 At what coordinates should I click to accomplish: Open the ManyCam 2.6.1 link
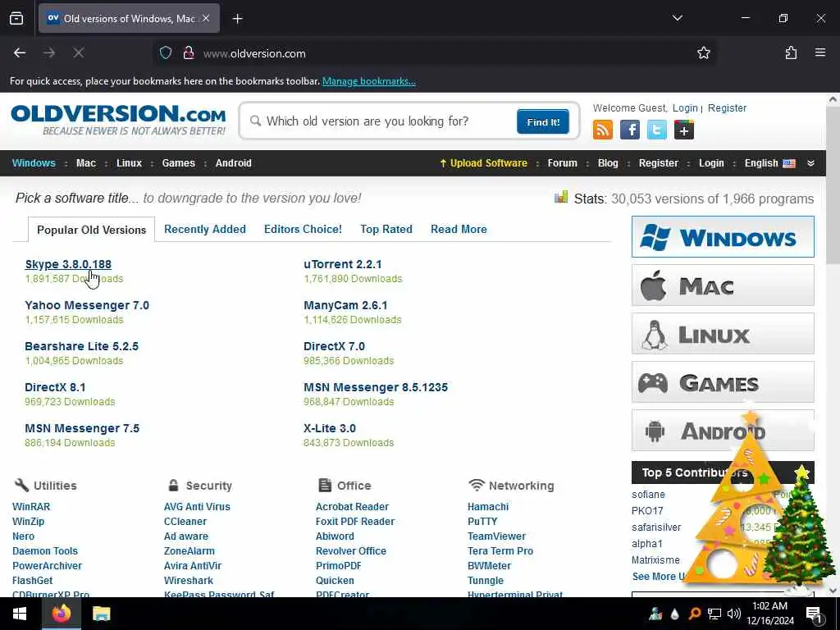coord(345,305)
